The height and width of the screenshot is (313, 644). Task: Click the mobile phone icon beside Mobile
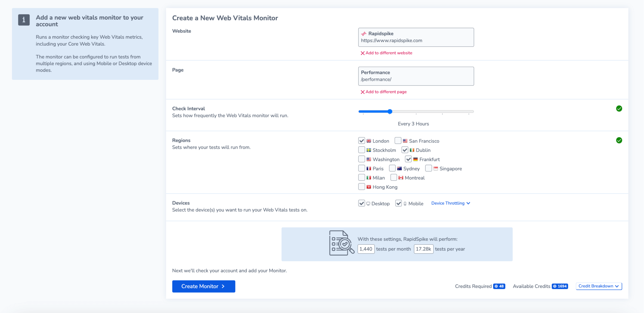coord(405,203)
